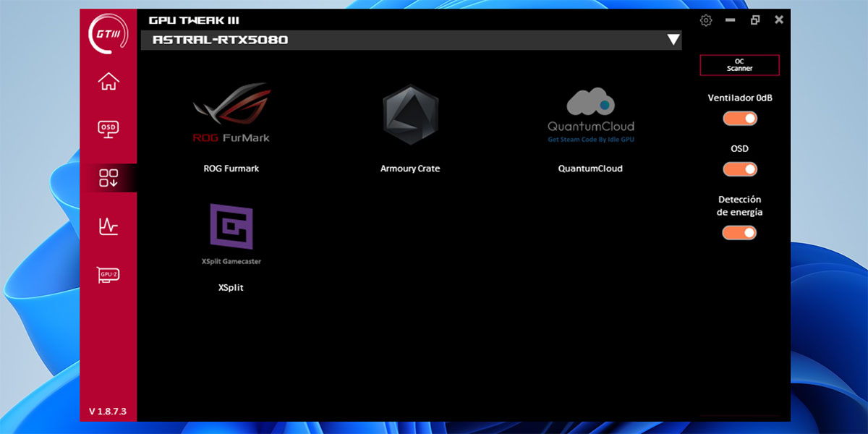Click the GT III logo

[108, 35]
